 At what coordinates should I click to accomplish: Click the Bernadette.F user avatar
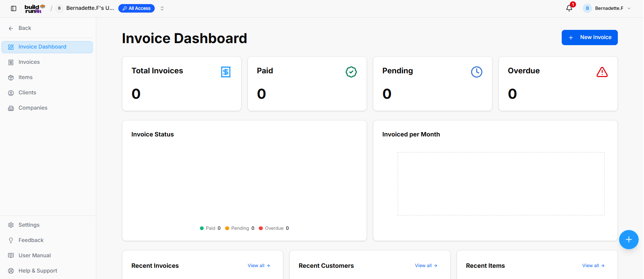point(587,8)
